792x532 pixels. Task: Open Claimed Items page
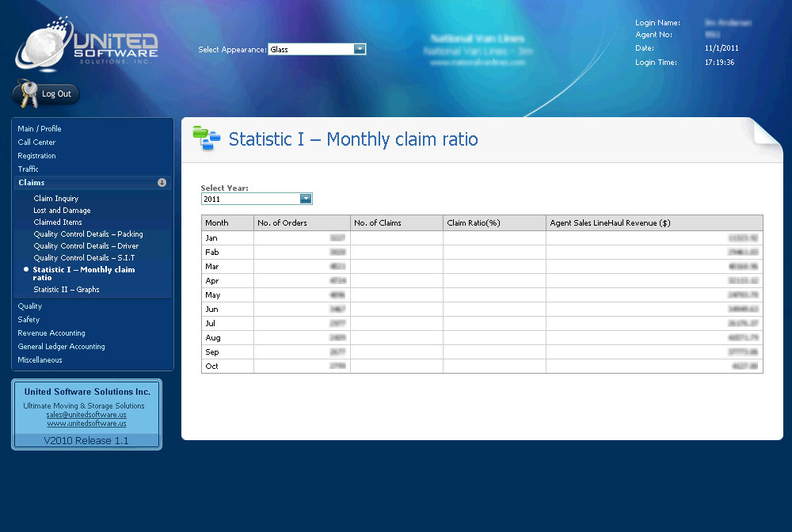pos(58,222)
